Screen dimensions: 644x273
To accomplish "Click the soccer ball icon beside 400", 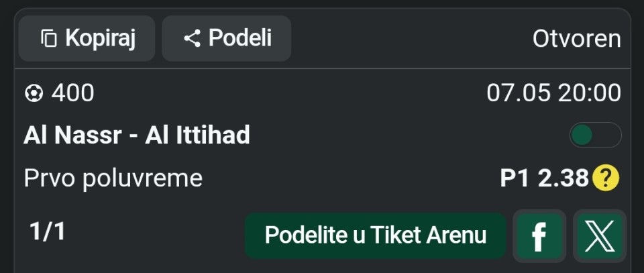I will coord(34,94).
